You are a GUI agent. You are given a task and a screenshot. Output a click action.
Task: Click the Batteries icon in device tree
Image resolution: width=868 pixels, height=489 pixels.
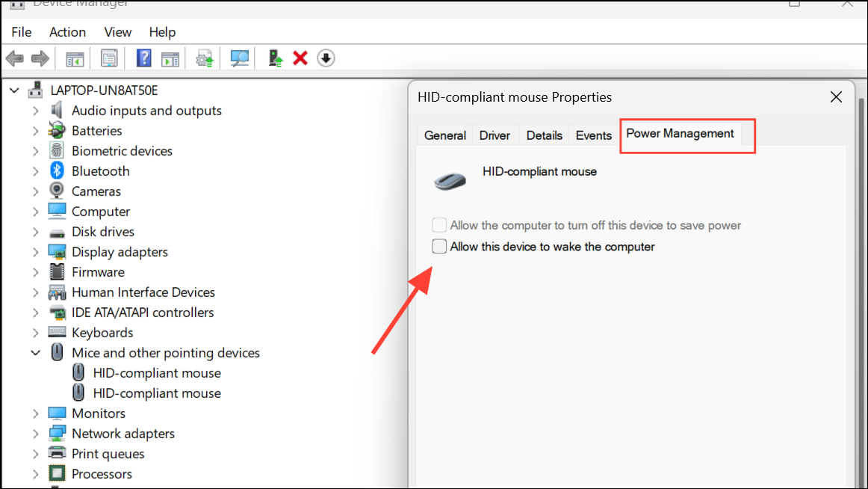pos(57,131)
